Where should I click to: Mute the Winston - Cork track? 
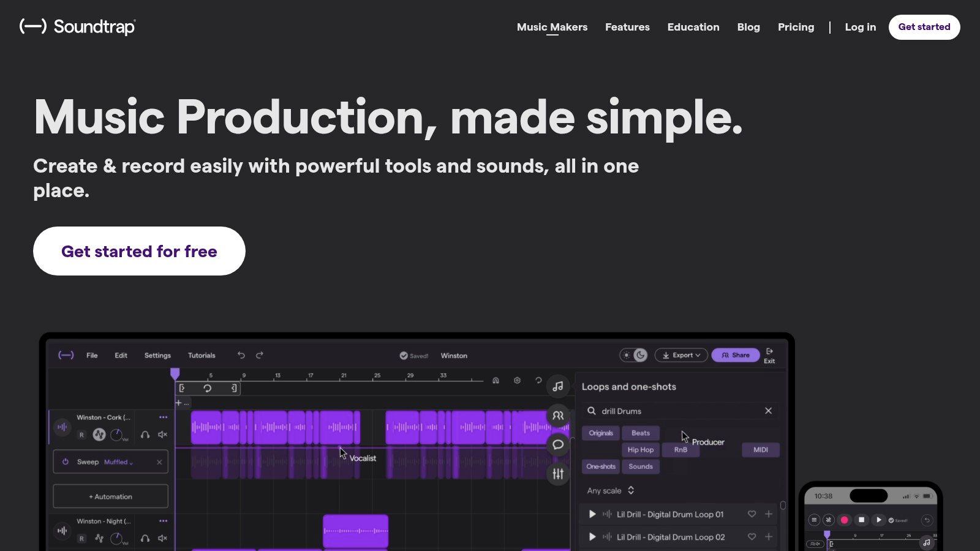click(x=161, y=434)
